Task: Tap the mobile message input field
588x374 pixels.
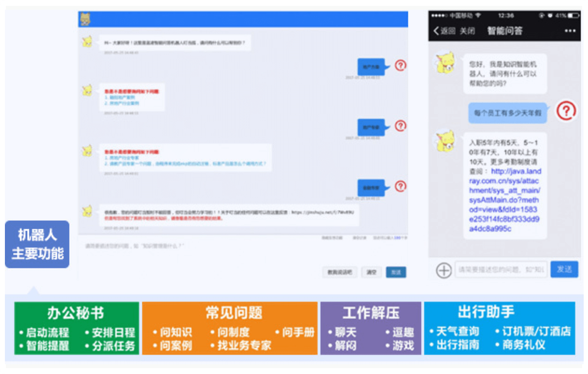Action: pos(501,269)
